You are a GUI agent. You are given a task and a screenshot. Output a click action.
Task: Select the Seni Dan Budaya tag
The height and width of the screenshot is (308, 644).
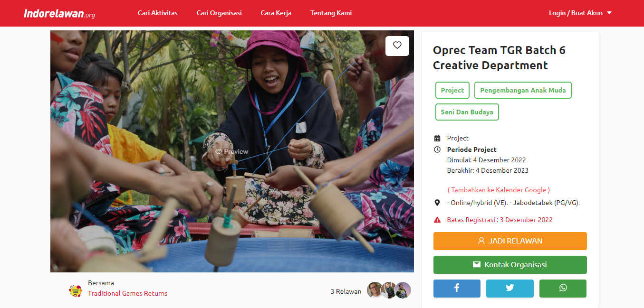point(467,112)
